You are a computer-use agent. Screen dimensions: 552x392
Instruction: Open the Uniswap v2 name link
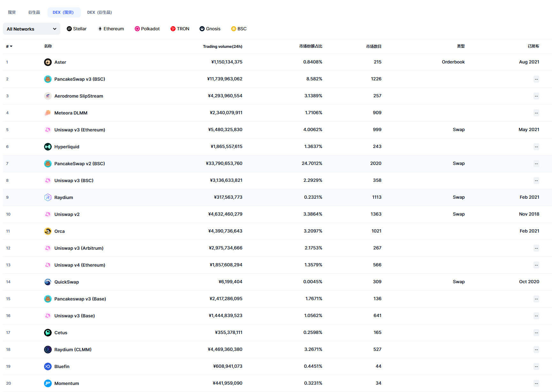pos(67,214)
